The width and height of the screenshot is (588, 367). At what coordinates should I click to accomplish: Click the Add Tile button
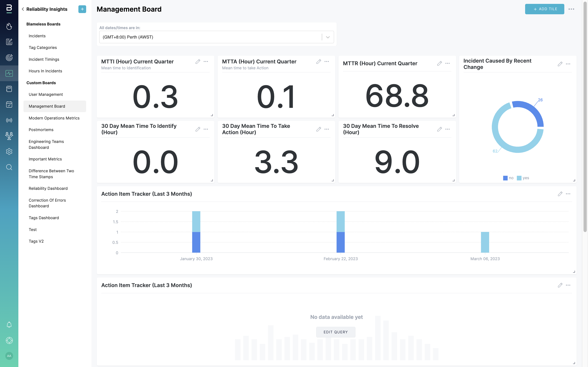click(544, 9)
